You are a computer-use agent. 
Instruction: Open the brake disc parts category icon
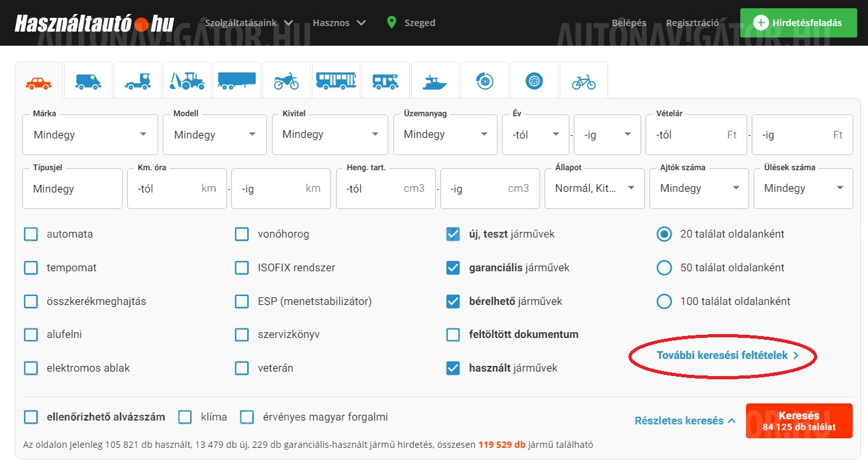pos(484,81)
